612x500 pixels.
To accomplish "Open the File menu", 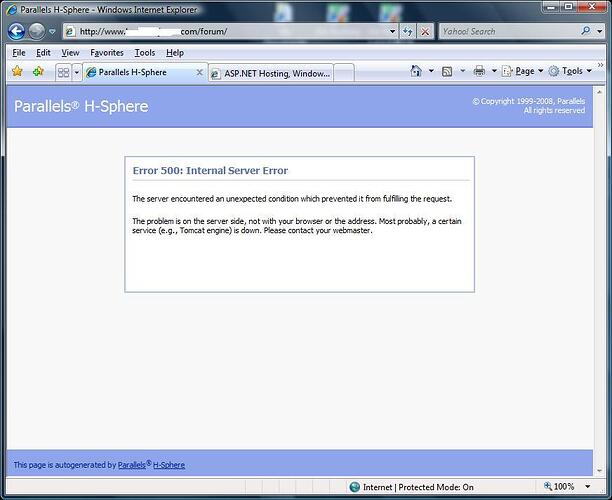I will click(x=19, y=53).
